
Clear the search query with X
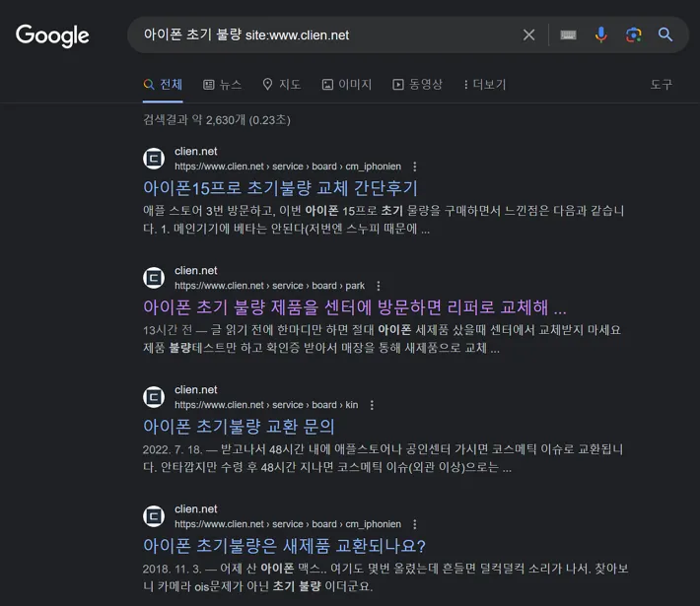(x=528, y=34)
